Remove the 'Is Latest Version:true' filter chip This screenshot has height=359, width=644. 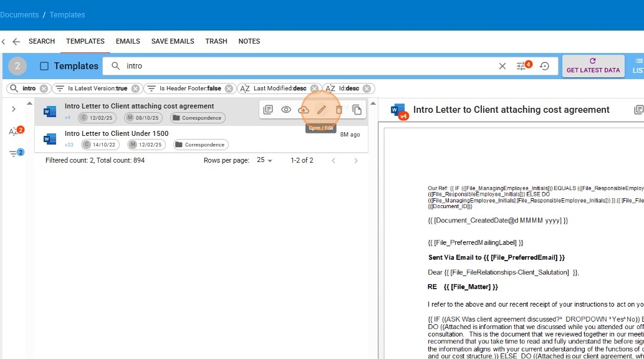coord(135,89)
